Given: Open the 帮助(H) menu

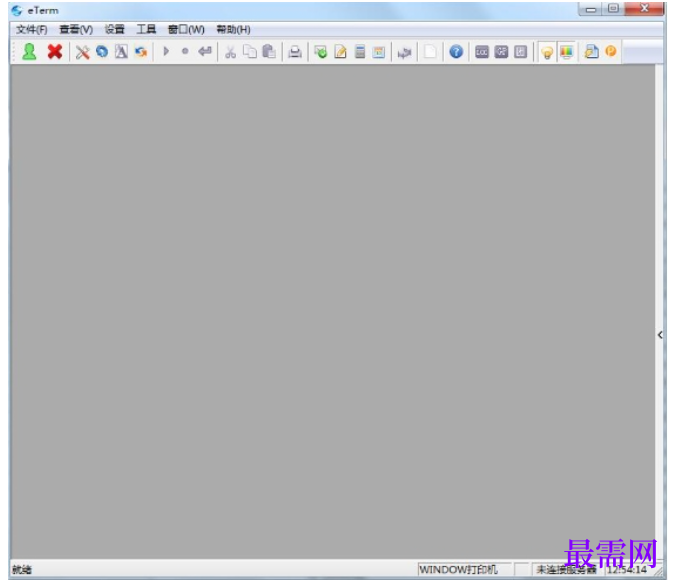Looking at the screenshot, I should pyautogui.click(x=233, y=29).
